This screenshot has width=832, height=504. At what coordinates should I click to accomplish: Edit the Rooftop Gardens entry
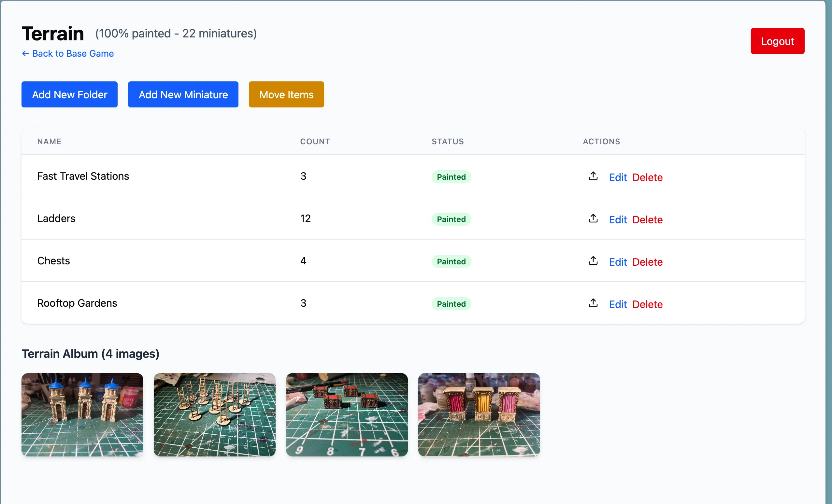[617, 304]
